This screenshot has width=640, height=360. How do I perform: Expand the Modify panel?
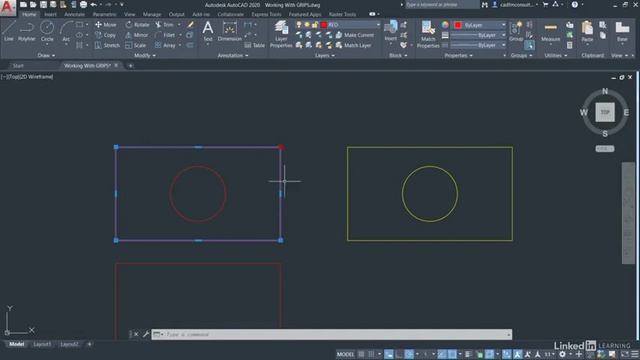145,56
